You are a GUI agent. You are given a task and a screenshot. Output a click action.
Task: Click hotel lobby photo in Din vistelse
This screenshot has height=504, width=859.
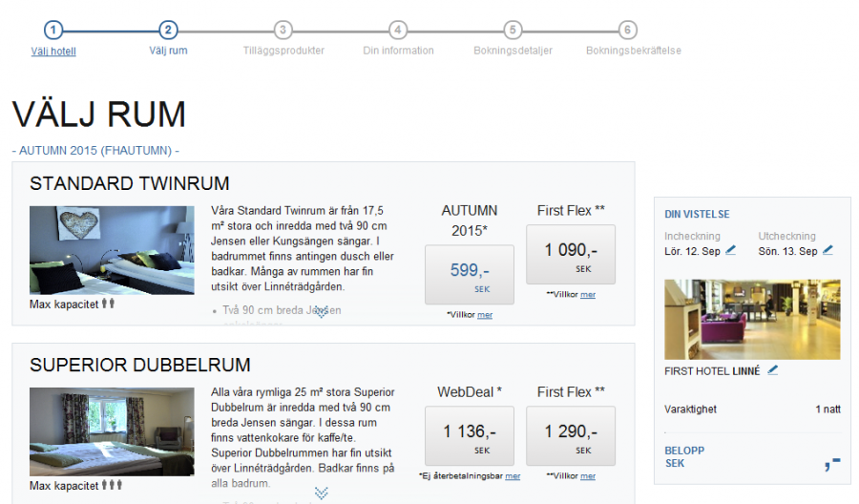tap(752, 319)
